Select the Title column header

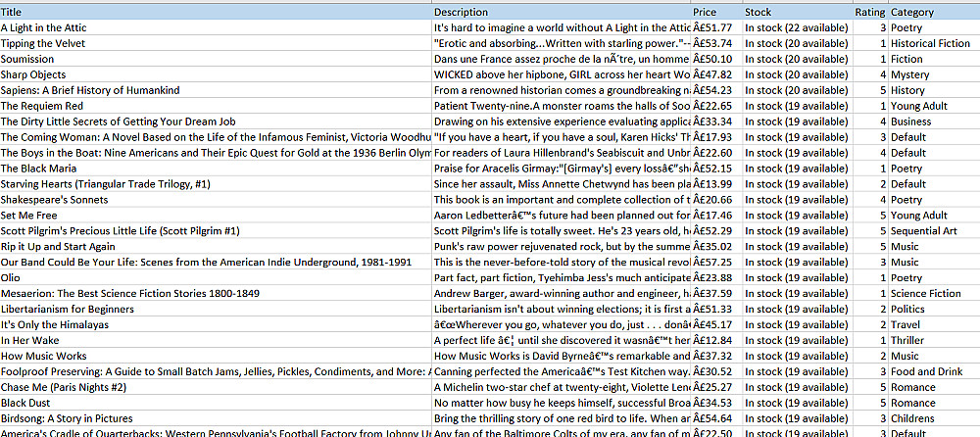[x=216, y=12]
